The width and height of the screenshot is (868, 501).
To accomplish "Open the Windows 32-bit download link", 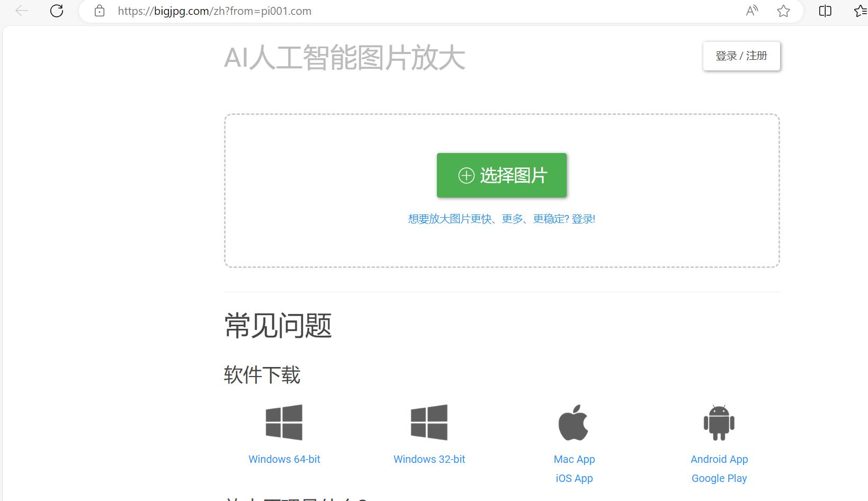I will coord(429,459).
